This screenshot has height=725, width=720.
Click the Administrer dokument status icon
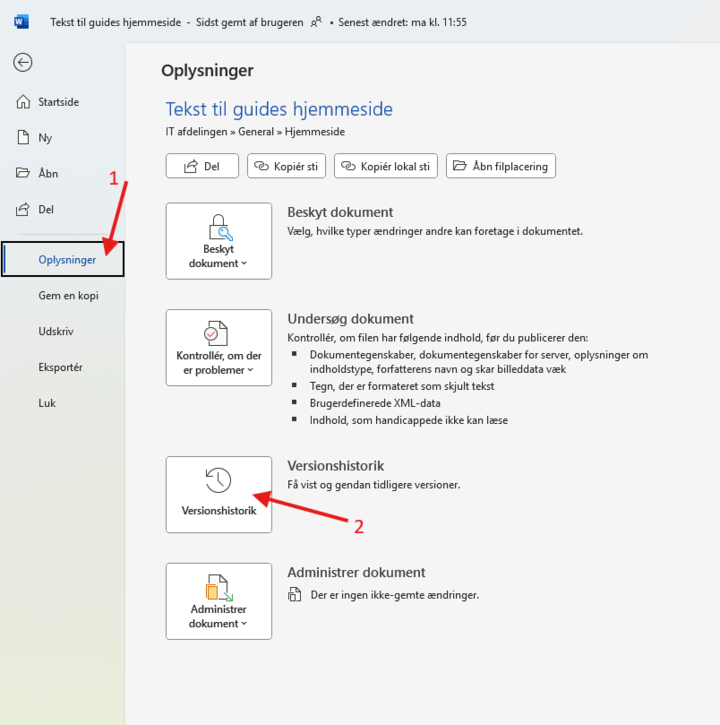coord(294,595)
